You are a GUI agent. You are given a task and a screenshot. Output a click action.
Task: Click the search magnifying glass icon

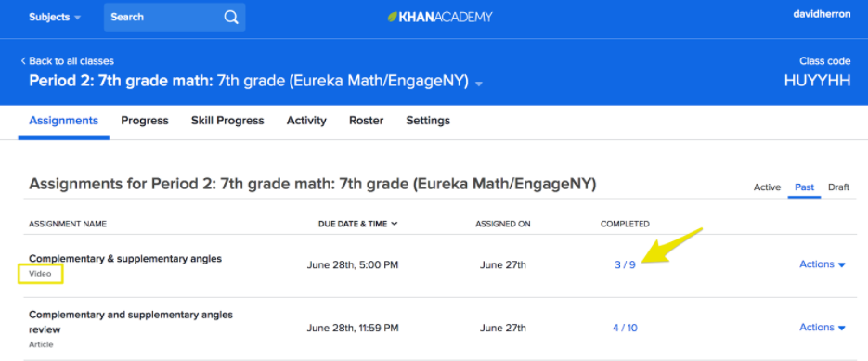pos(231,17)
